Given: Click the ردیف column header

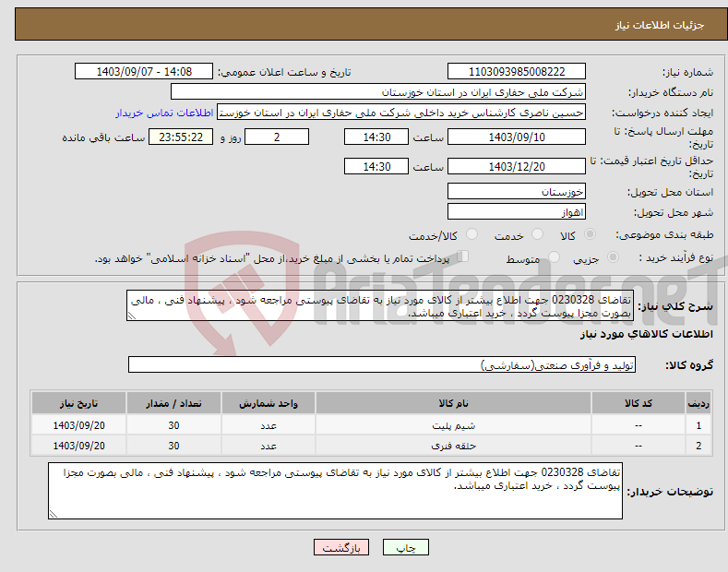Looking at the screenshot, I should (698, 403).
